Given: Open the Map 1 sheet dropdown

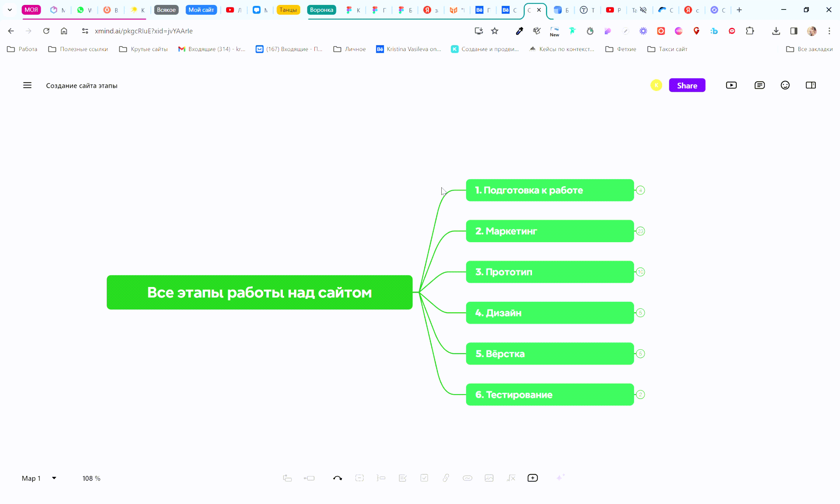Looking at the screenshot, I should point(54,478).
